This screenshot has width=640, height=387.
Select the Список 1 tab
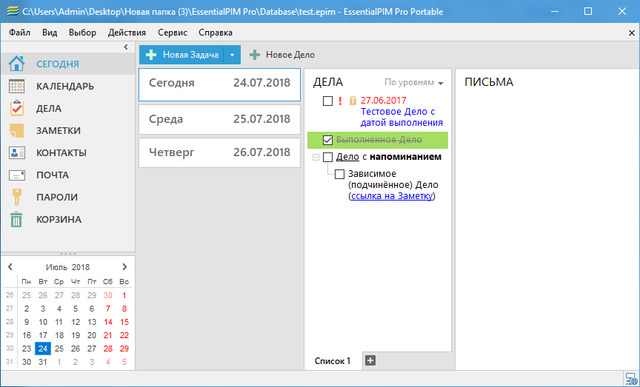coord(333,361)
